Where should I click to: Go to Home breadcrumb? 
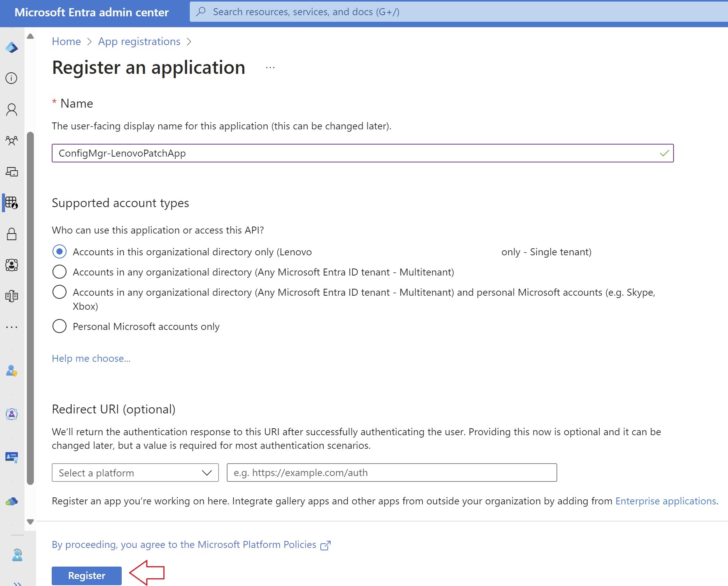[66, 42]
